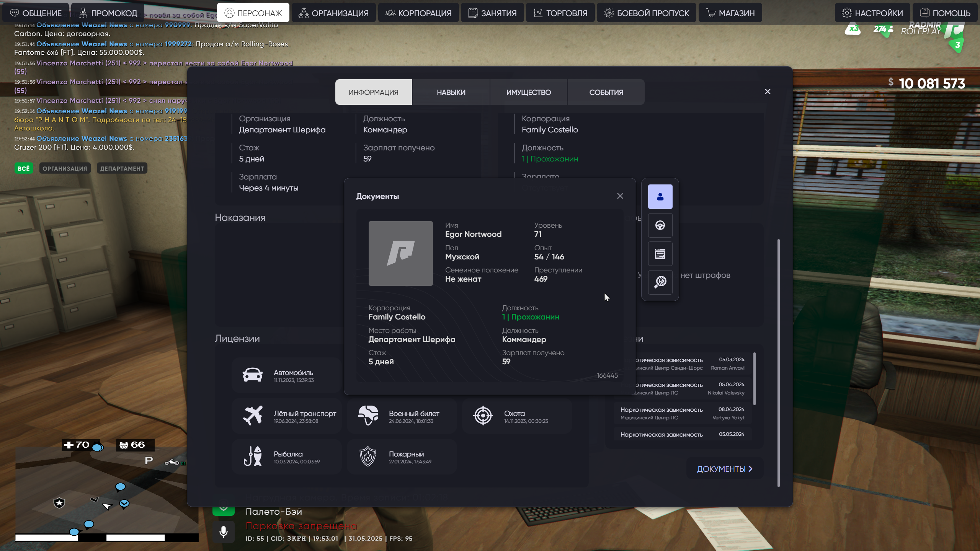Screen dimensions: 980x551
Task: Click the Парковка запрещена notice
Action: point(301,526)
